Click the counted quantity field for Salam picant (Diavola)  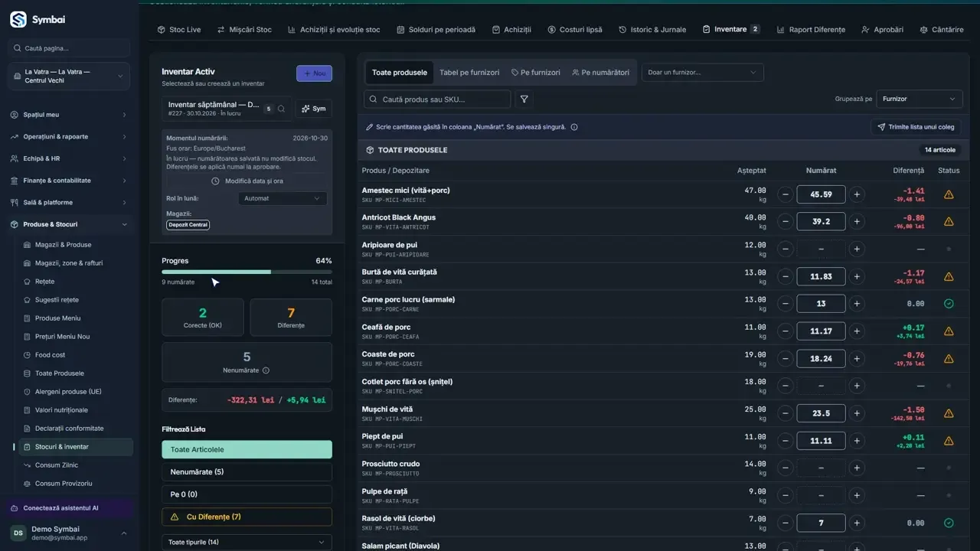click(821, 546)
